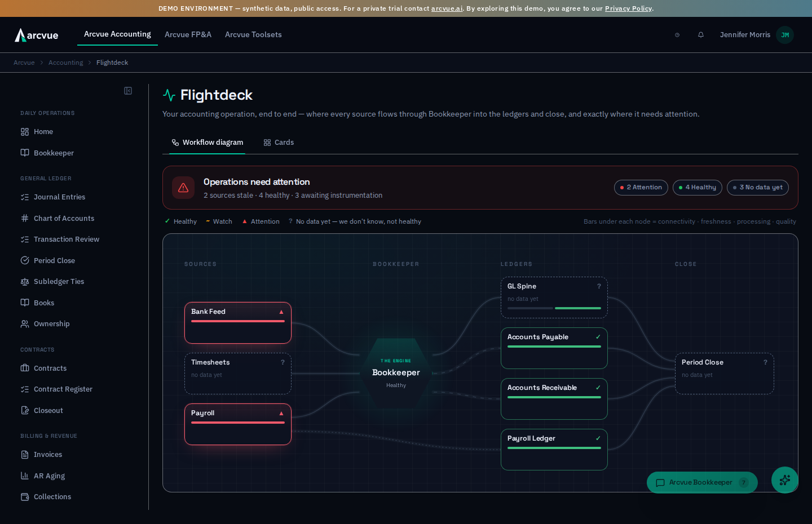The width and height of the screenshot is (812, 524).
Task: Open the notifications bell
Action: pos(701,35)
